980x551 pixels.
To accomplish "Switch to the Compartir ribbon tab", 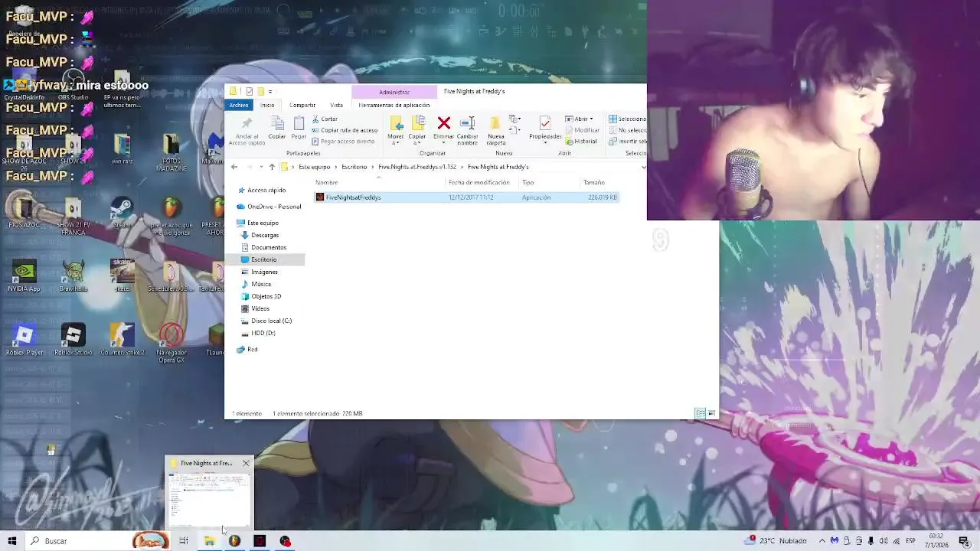I will click(302, 105).
